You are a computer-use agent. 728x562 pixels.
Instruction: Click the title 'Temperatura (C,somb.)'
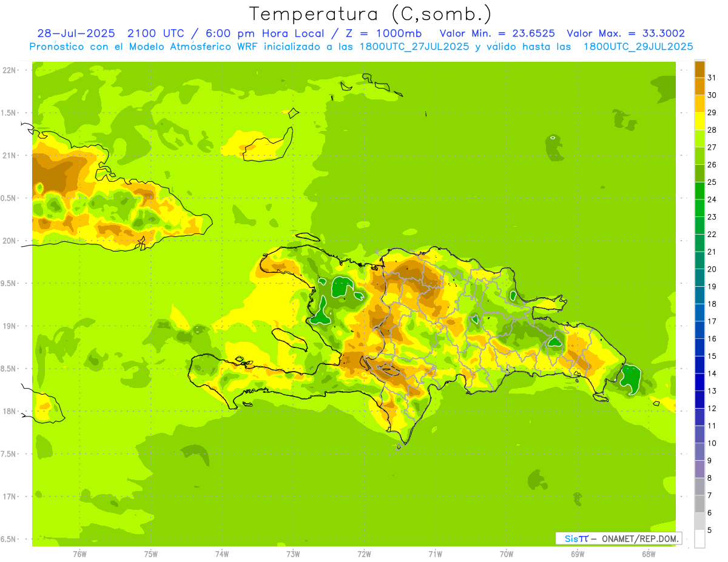[x=371, y=14]
